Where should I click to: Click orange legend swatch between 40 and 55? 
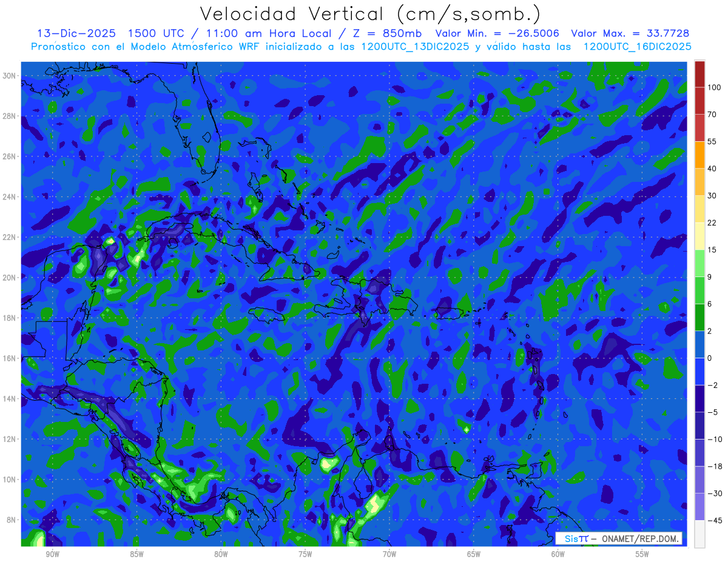click(x=699, y=155)
